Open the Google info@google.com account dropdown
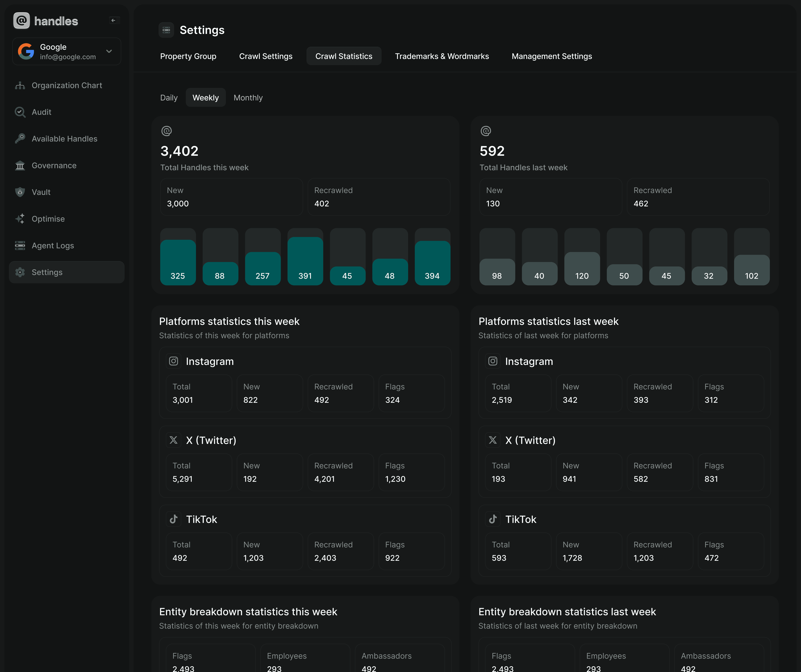Screen dimensions: 801x672 click(x=67, y=52)
